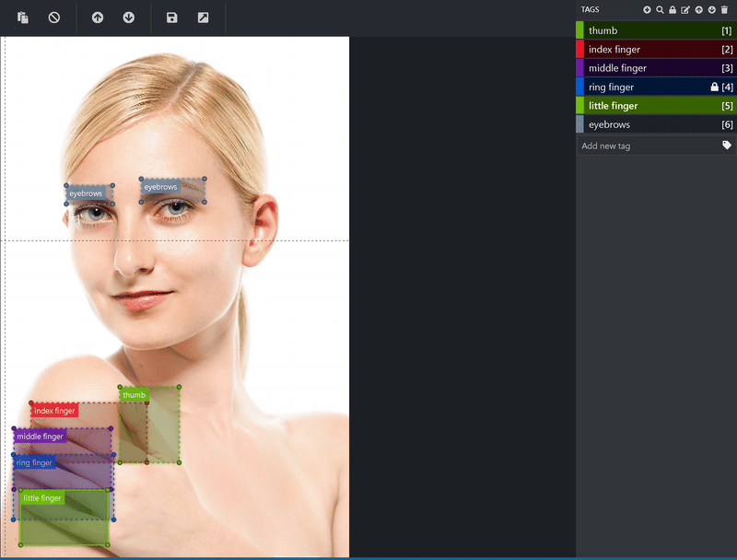Delete the selected tag with the trash icon

[x=724, y=10]
